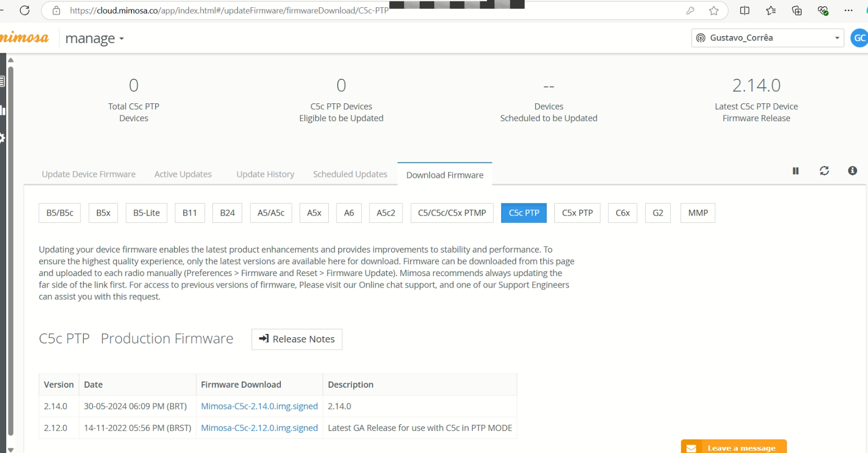Viewport: 868px width, 453px height.
Task: Click the 2.14.0 latest firmware release figure
Action: click(x=756, y=85)
